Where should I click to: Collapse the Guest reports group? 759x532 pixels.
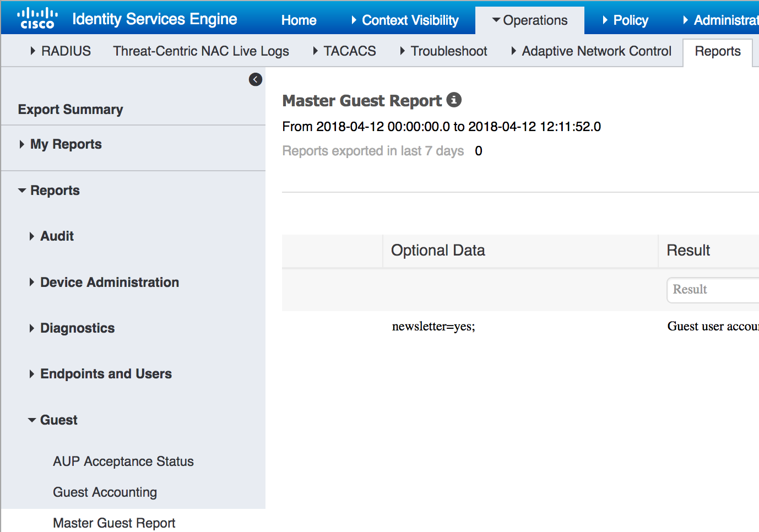point(53,420)
